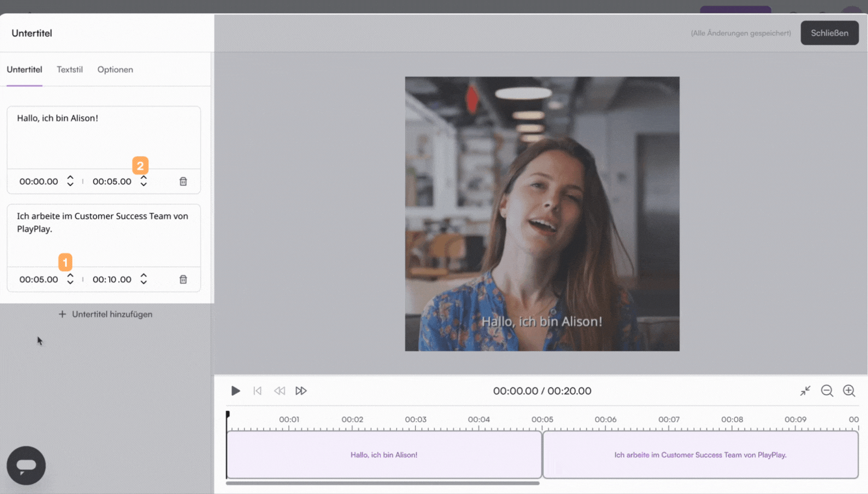Click the 00:01 mark on the timeline ruler

[x=289, y=419]
